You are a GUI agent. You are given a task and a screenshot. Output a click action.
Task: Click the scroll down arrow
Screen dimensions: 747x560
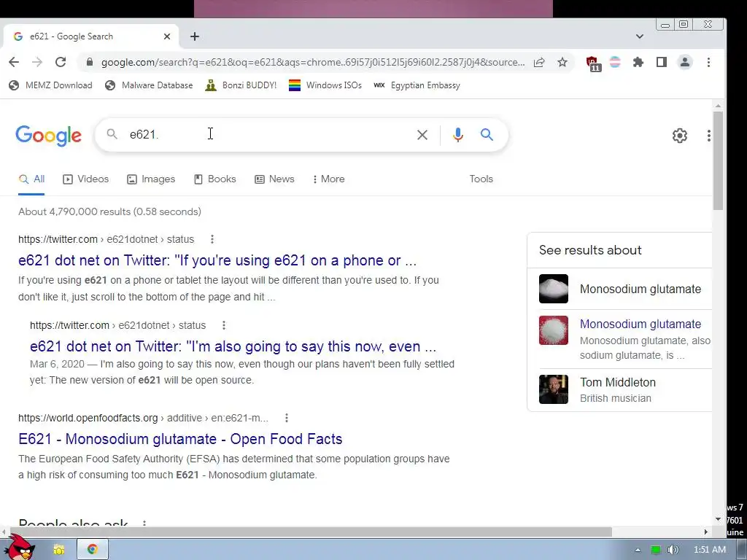(718, 519)
